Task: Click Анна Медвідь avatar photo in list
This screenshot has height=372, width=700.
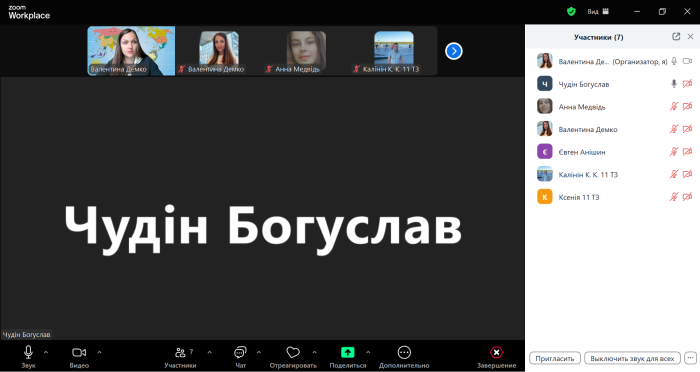Action: (545, 106)
